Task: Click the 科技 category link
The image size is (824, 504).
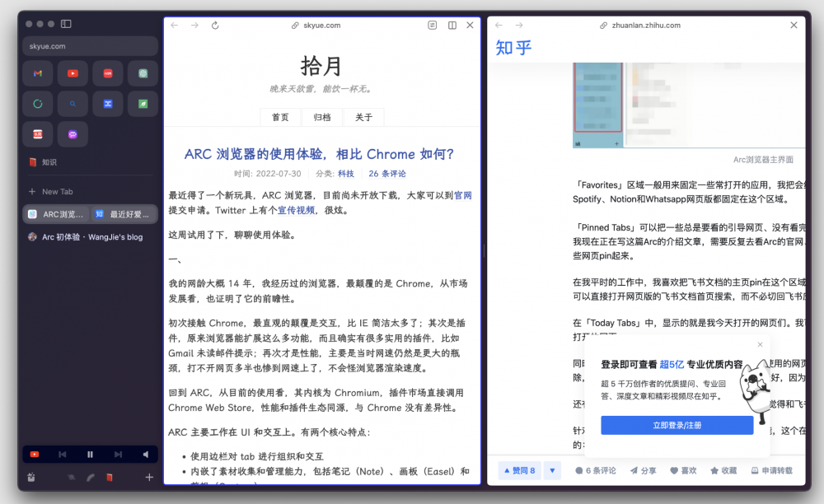Action: click(346, 174)
